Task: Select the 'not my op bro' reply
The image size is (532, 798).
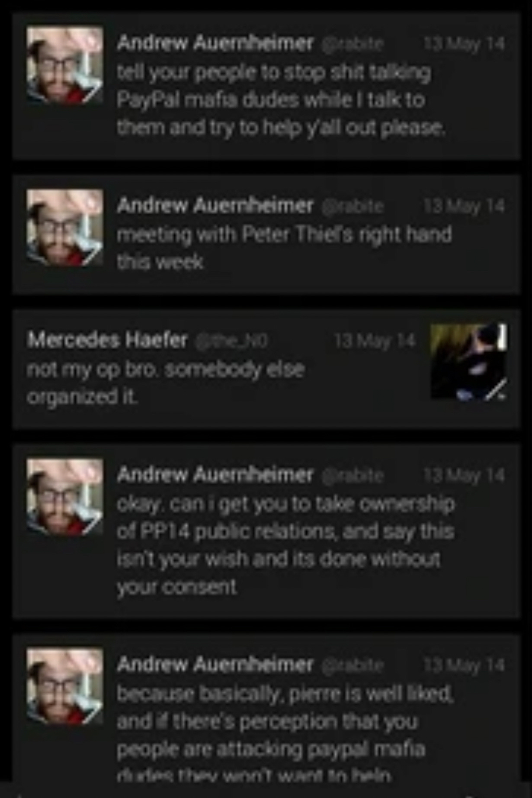Action: (x=266, y=369)
